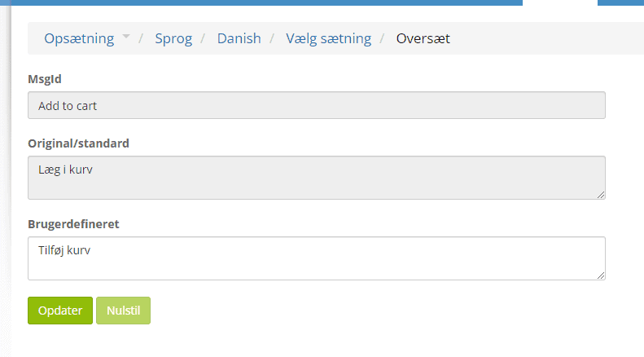
Task: Reset the translation using Nulstil
Action: pos(123,311)
